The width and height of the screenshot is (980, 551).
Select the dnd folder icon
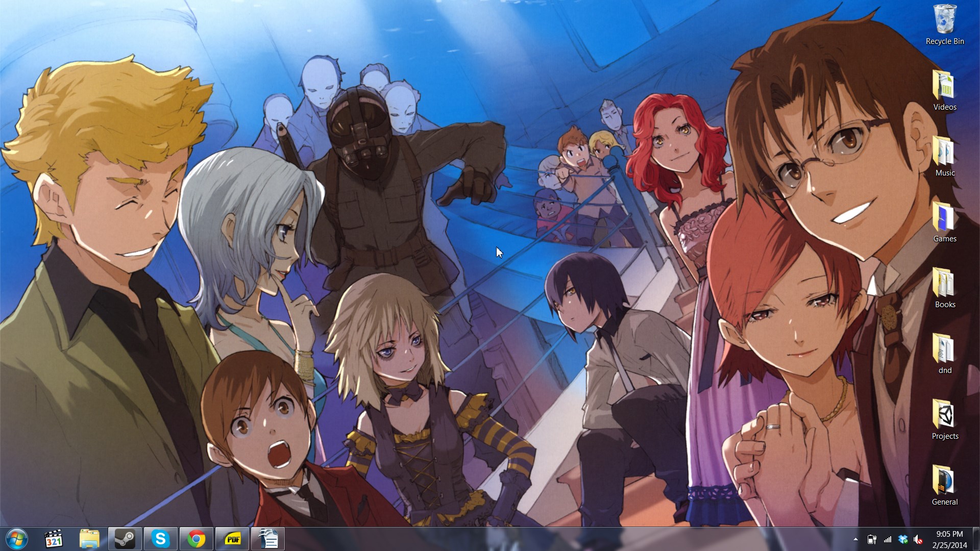[945, 354]
